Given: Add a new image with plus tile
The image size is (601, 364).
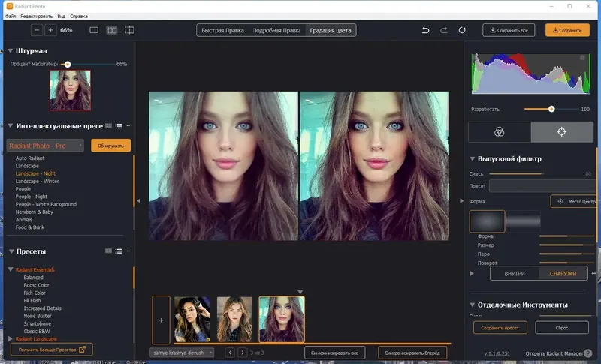Looking at the screenshot, I should point(162,319).
